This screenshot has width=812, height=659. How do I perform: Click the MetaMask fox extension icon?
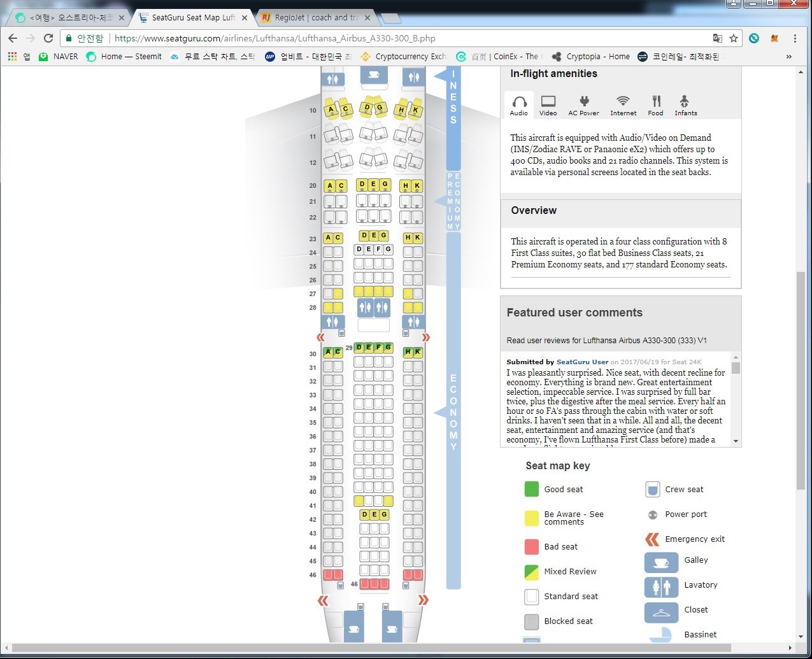coord(774,38)
